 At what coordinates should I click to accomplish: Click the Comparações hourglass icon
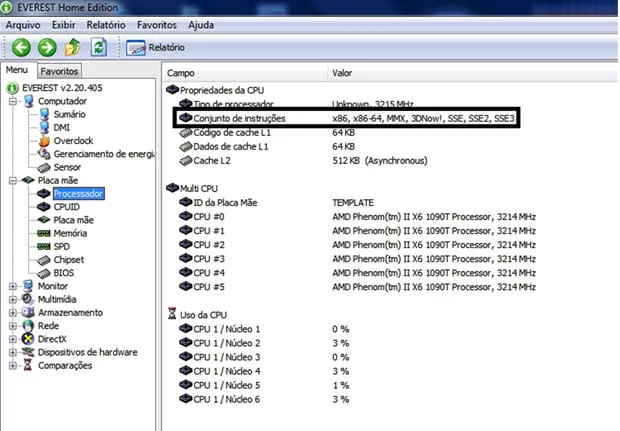(x=28, y=365)
